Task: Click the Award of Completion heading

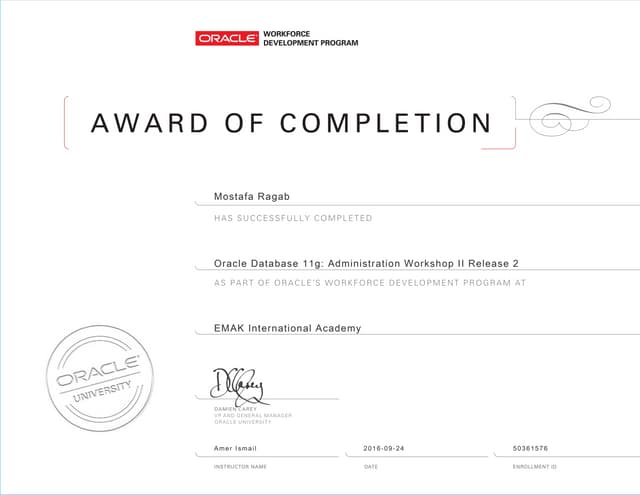Action: 291,123
